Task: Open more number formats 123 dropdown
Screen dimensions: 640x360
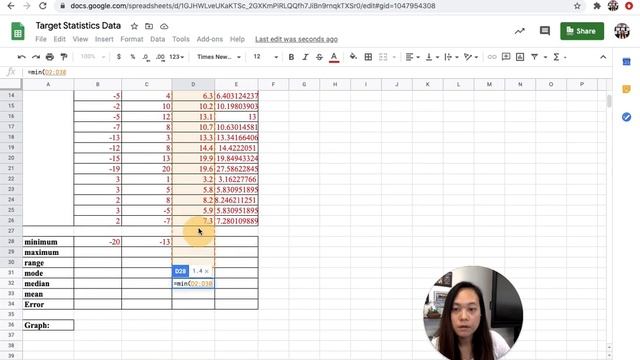Action: click(x=177, y=57)
